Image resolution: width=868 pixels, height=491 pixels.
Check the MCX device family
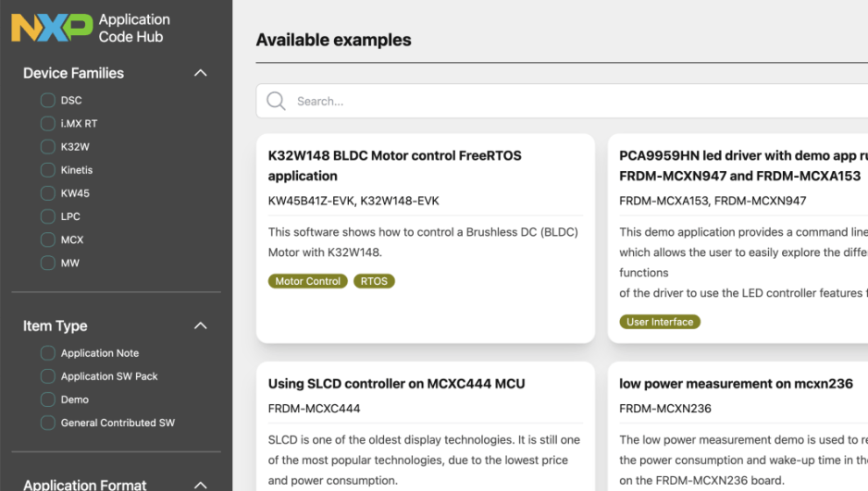[47, 239]
